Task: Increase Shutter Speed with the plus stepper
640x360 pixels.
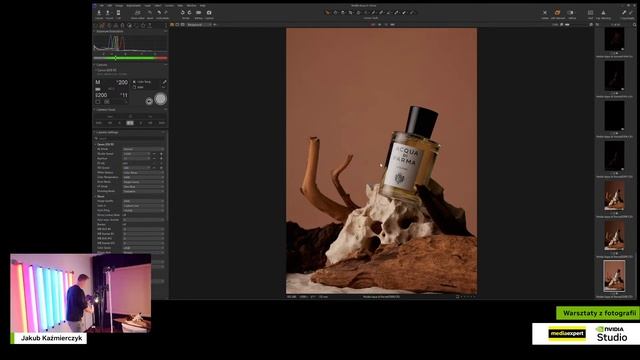Action: (162, 154)
